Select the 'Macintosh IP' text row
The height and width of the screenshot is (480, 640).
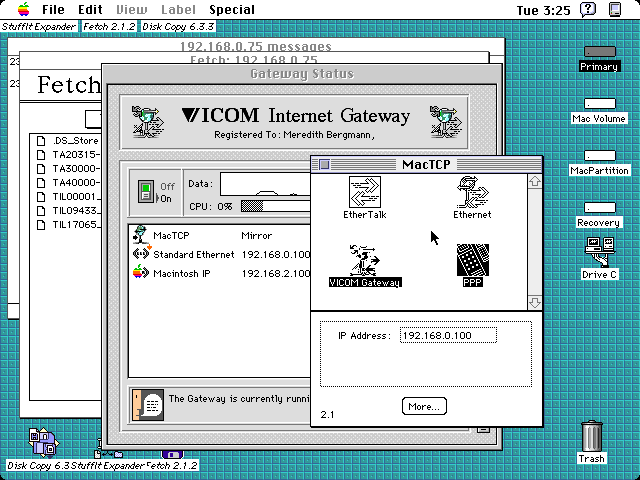(x=182, y=273)
